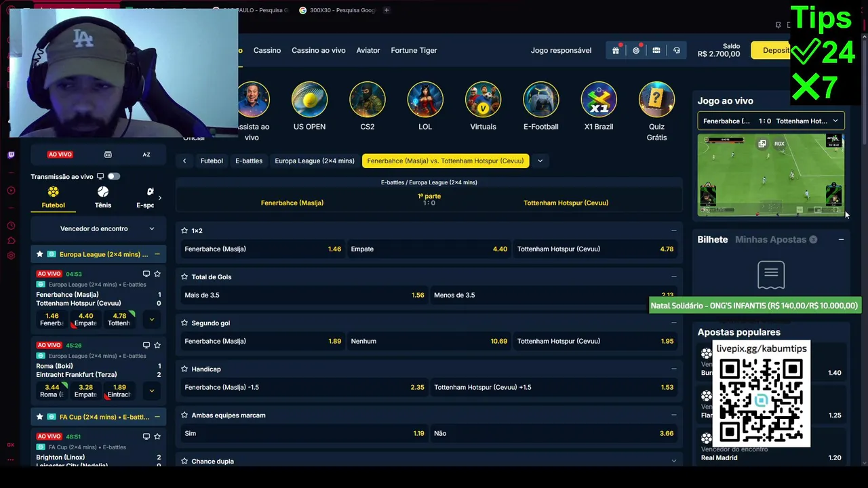
Task: Open the headset support icon
Action: pos(677,50)
